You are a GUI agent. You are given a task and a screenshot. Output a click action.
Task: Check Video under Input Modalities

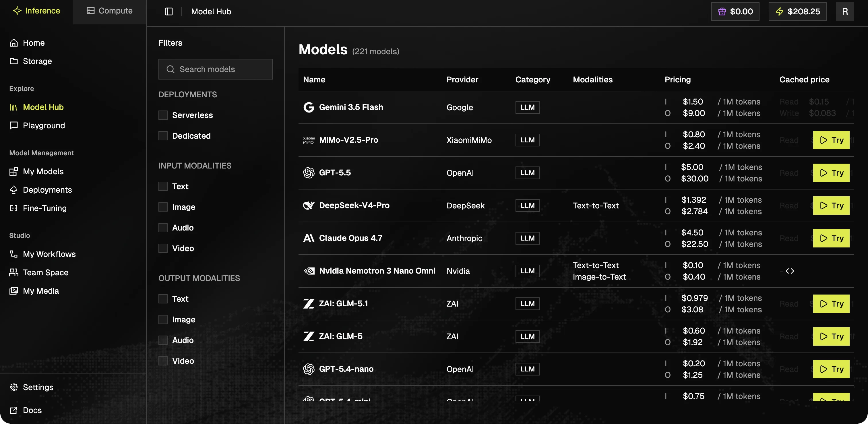pos(163,248)
